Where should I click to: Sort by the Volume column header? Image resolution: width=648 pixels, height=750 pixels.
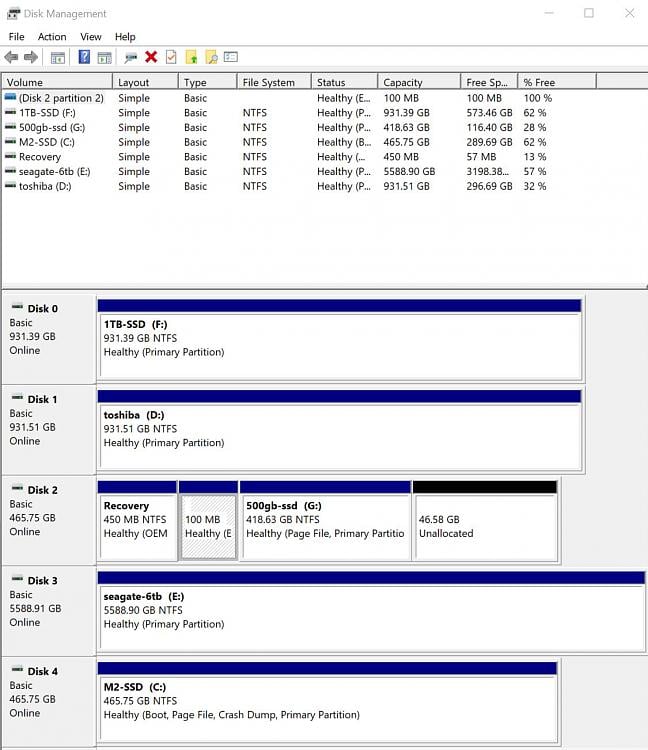(x=57, y=82)
